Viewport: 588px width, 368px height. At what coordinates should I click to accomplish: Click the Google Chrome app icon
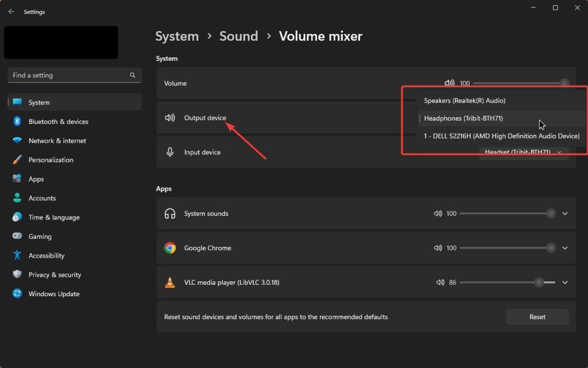pyautogui.click(x=170, y=247)
